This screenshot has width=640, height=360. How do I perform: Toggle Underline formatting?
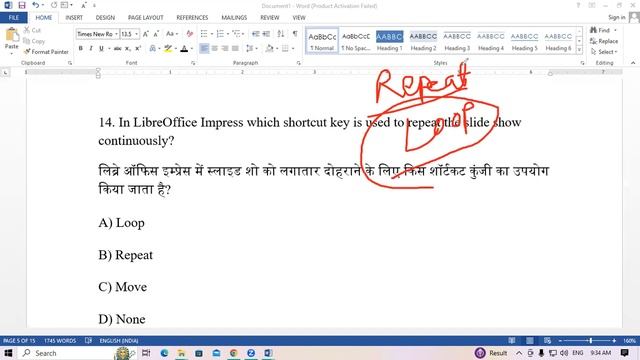coord(101,49)
